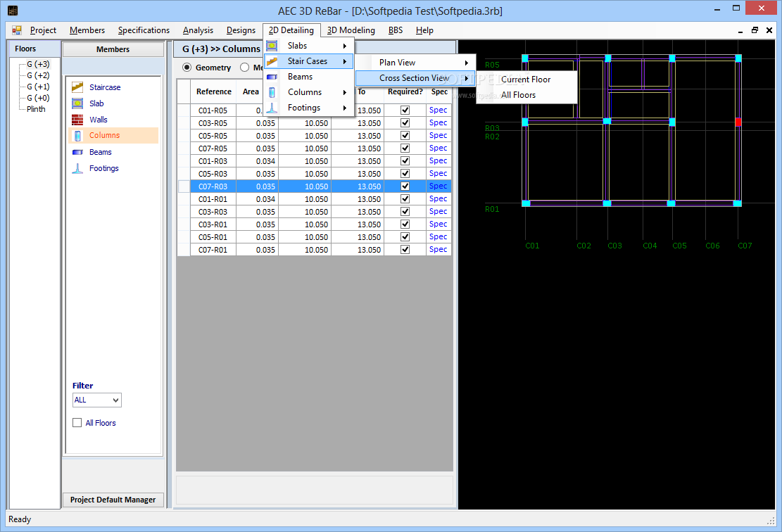Click the red column marker in plan view
Image resolution: width=782 pixels, height=532 pixels.
coord(738,122)
